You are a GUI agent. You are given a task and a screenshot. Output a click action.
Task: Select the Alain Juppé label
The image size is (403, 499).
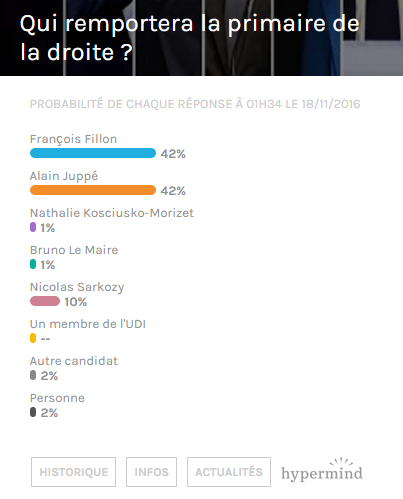(64, 176)
